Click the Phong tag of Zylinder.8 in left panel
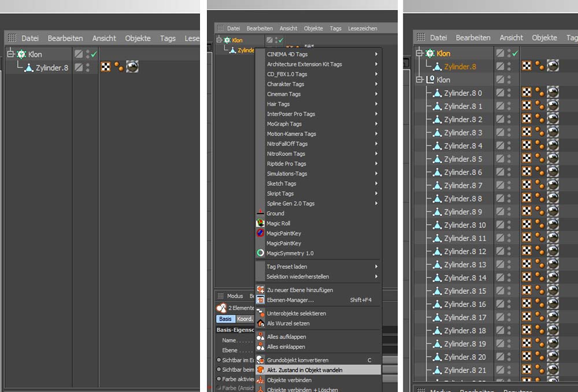The width and height of the screenshot is (578, 392). tap(118, 66)
